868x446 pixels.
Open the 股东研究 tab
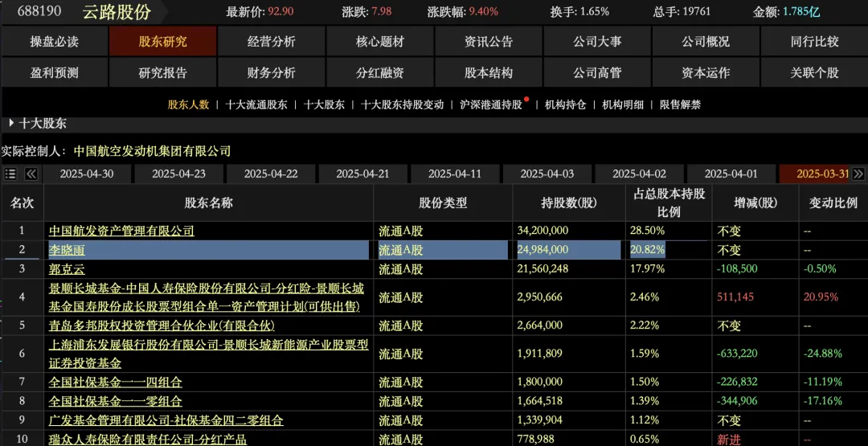click(162, 42)
